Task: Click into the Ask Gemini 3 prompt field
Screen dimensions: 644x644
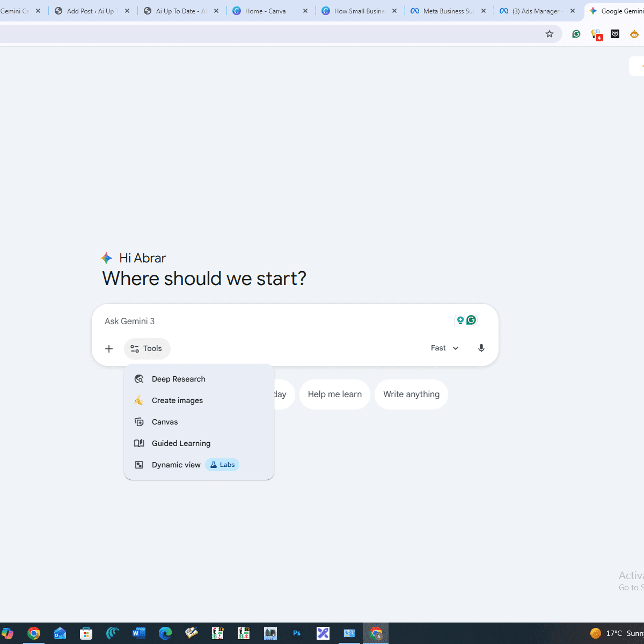Action: click(x=268, y=321)
